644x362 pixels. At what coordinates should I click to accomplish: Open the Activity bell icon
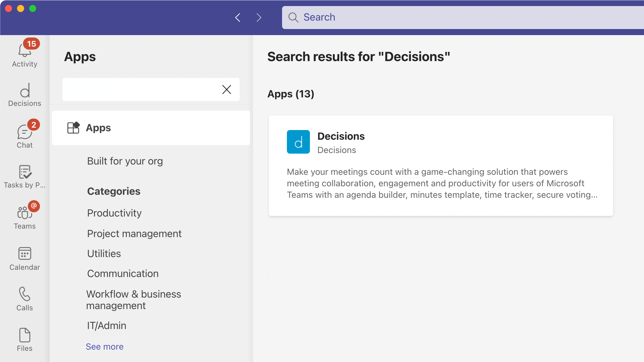pyautogui.click(x=25, y=51)
